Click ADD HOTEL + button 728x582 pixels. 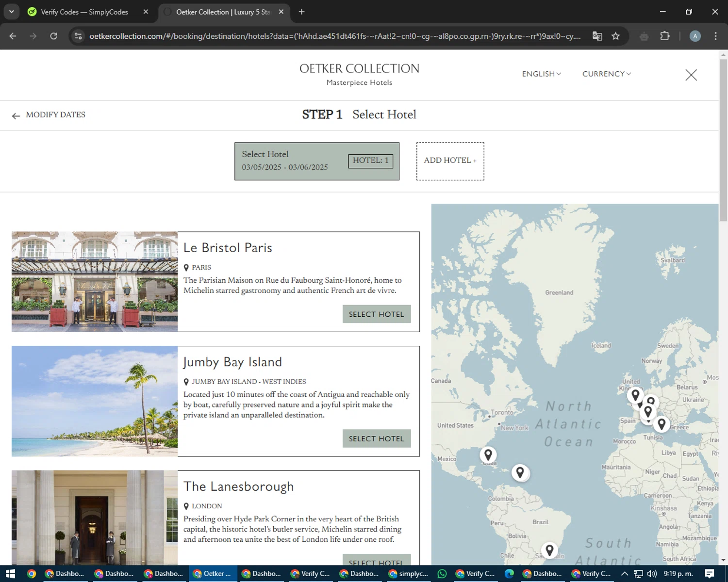450,161
